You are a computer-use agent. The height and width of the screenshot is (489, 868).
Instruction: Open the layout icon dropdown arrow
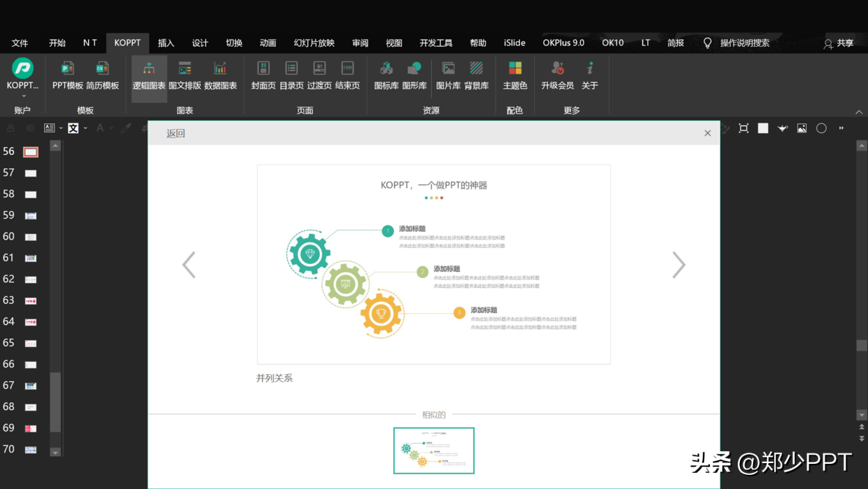pyautogui.click(x=61, y=128)
